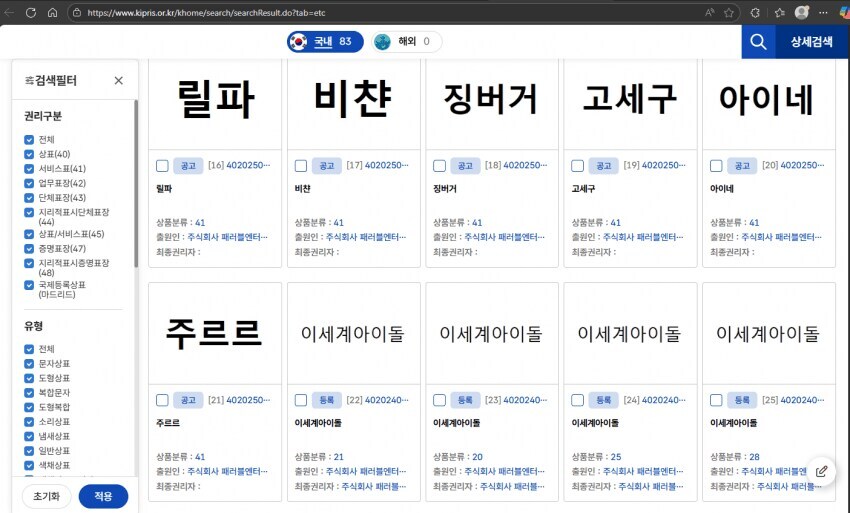The image size is (850, 513).
Task: Favorite this page with the star icon
Action: tap(730, 13)
